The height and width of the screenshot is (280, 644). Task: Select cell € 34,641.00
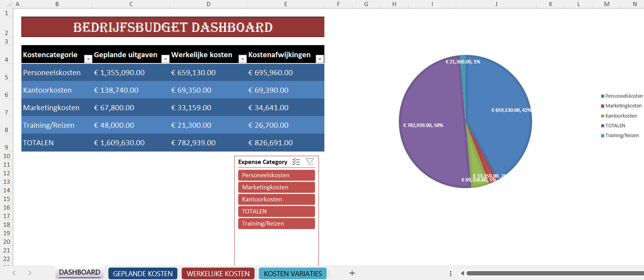pyautogui.click(x=286, y=107)
